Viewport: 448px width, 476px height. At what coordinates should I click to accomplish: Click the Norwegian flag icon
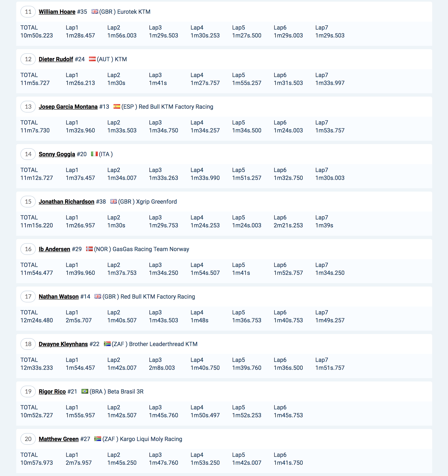tap(89, 249)
